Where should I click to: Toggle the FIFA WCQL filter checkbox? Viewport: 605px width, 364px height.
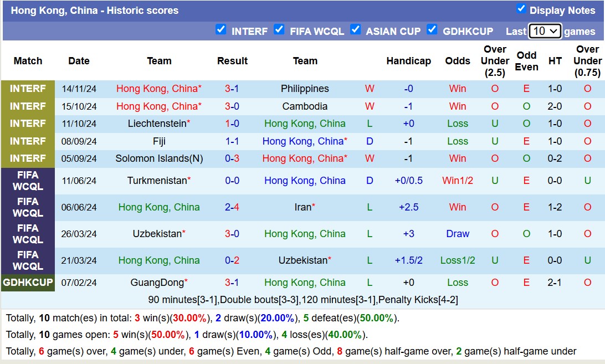pyautogui.click(x=279, y=29)
